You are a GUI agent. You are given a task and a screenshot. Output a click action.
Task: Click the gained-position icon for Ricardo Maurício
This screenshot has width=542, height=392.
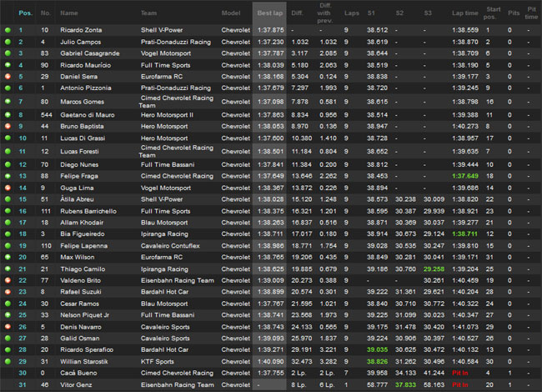coord(8,65)
